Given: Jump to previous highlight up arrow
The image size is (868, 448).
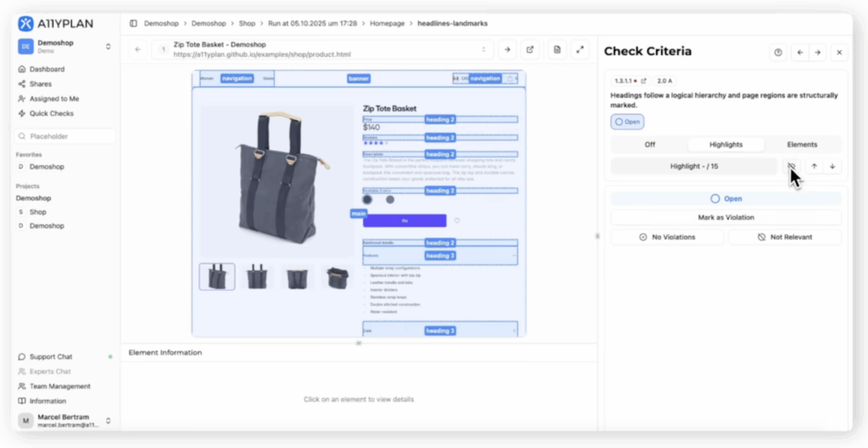Looking at the screenshot, I should coord(814,166).
